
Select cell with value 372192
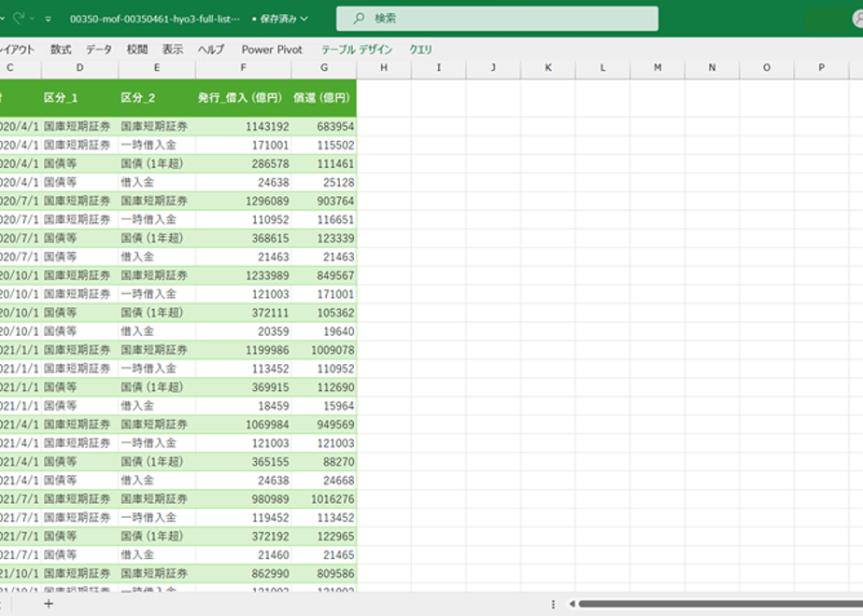(x=243, y=537)
